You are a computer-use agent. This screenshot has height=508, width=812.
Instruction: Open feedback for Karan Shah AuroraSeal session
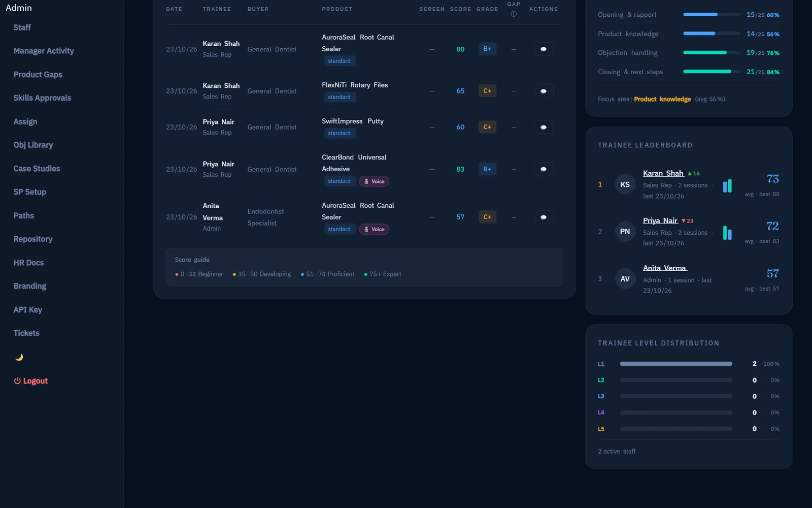click(x=544, y=49)
